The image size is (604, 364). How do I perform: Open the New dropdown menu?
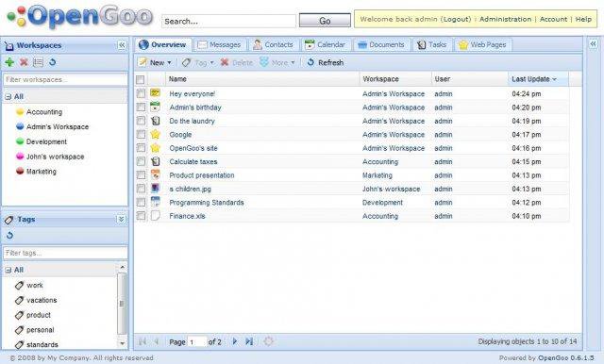pos(155,62)
